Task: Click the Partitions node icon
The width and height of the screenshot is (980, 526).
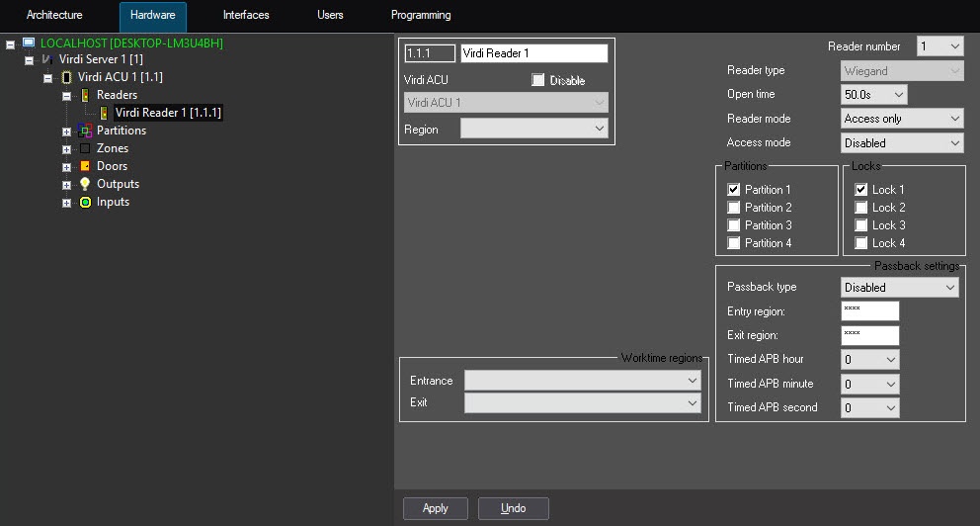Action: click(85, 131)
